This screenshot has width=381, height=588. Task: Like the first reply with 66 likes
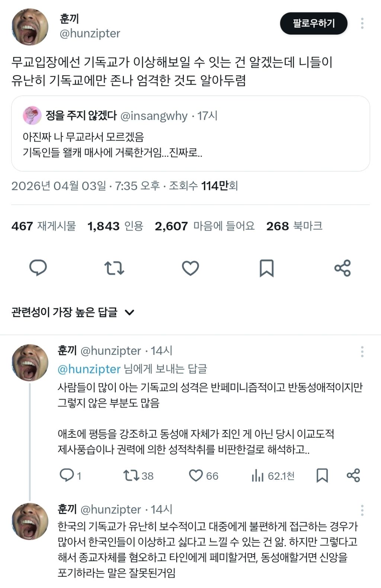(x=196, y=475)
